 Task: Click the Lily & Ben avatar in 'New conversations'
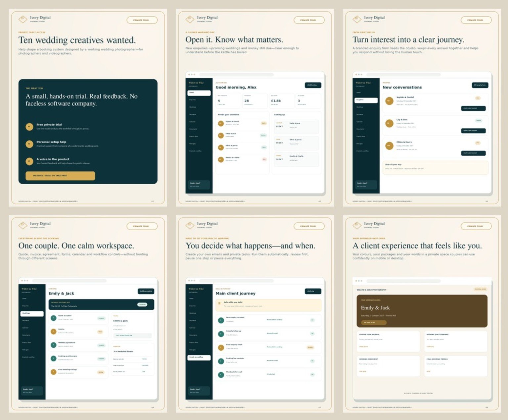(x=390, y=123)
